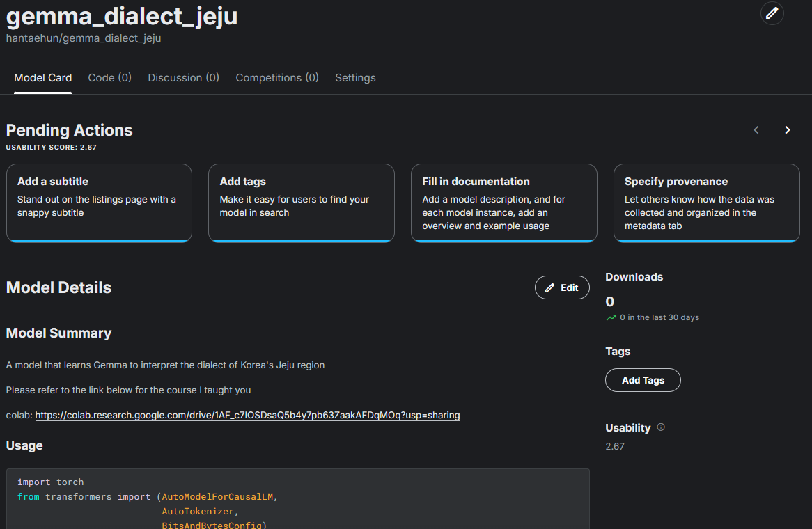
Task: View the Competitions (0) tab
Action: tap(277, 78)
